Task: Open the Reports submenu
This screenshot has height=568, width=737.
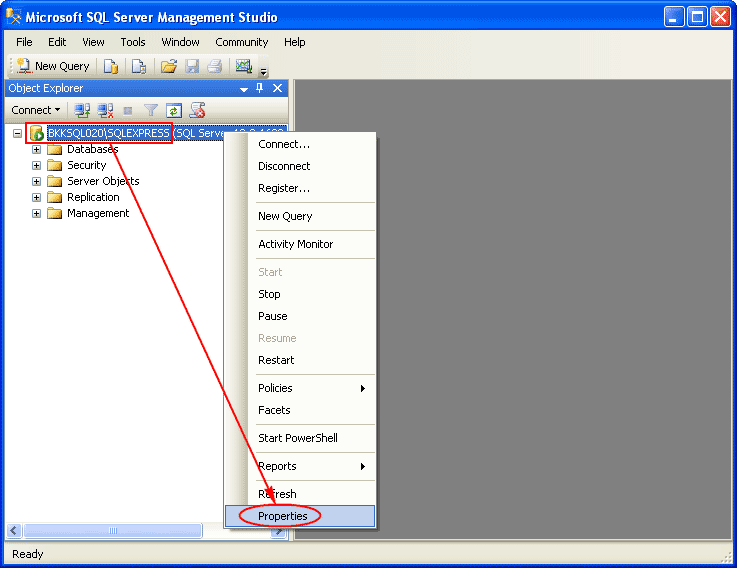Action: coord(300,466)
